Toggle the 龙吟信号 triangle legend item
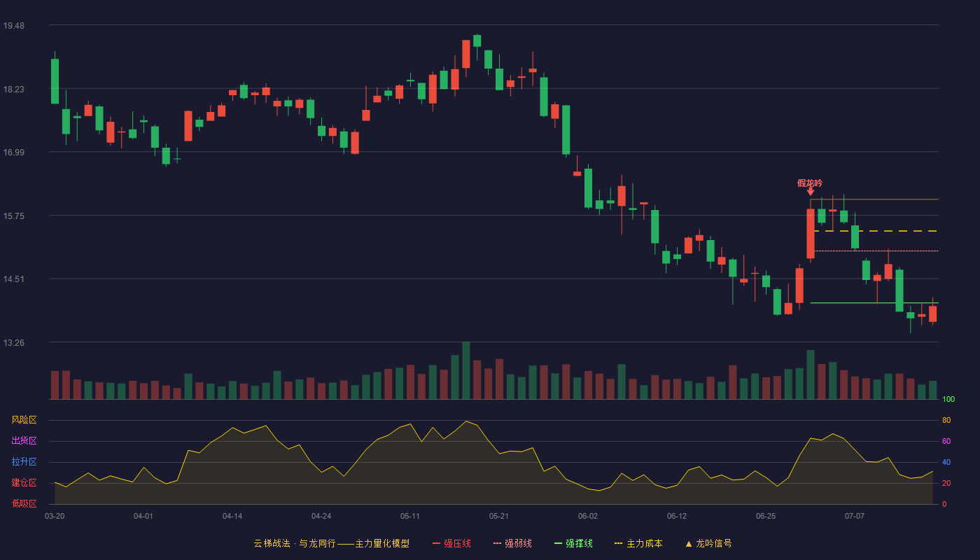The image size is (980, 560). (708, 543)
